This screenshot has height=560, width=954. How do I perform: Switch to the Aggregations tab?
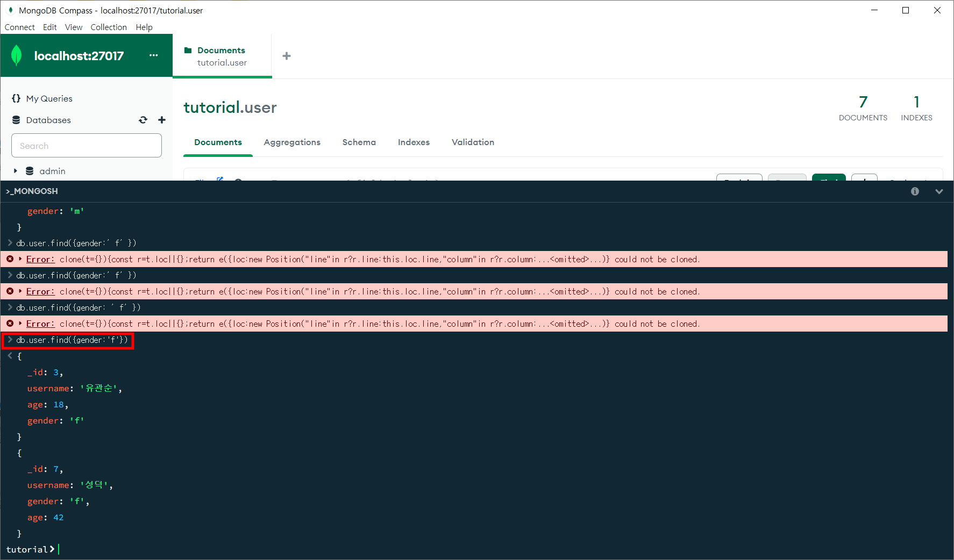pyautogui.click(x=292, y=142)
